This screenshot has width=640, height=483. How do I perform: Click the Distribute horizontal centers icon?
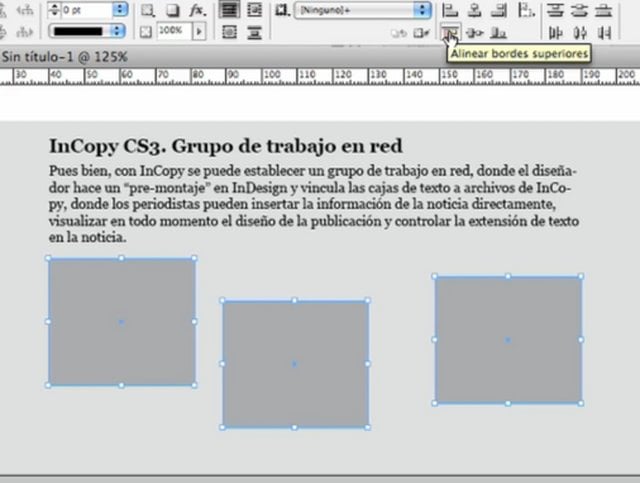pyautogui.click(x=580, y=33)
